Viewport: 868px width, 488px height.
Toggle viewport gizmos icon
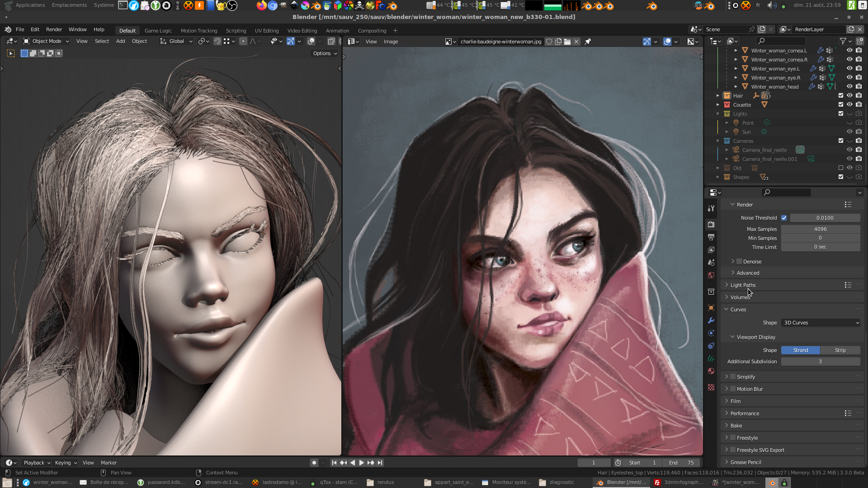291,41
